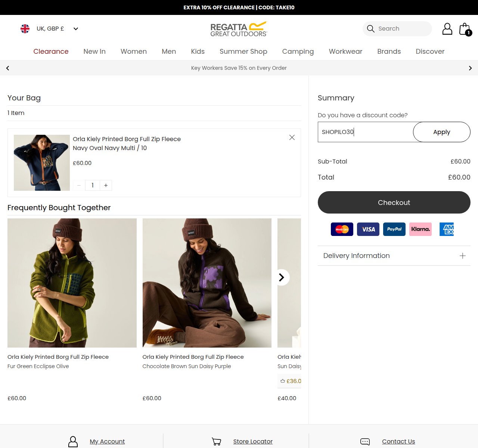The width and height of the screenshot is (478, 448).
Task: Click the Store Locator cart icon
Action: point(216,442)
